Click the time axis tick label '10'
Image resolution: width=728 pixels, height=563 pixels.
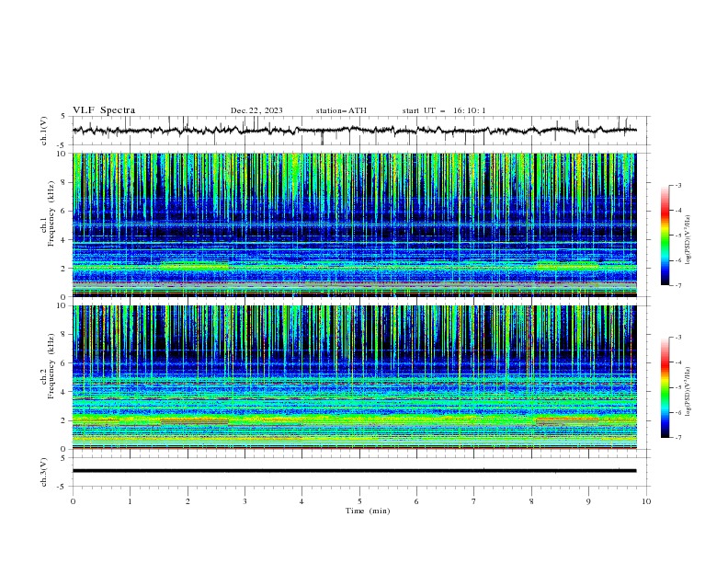646,501
